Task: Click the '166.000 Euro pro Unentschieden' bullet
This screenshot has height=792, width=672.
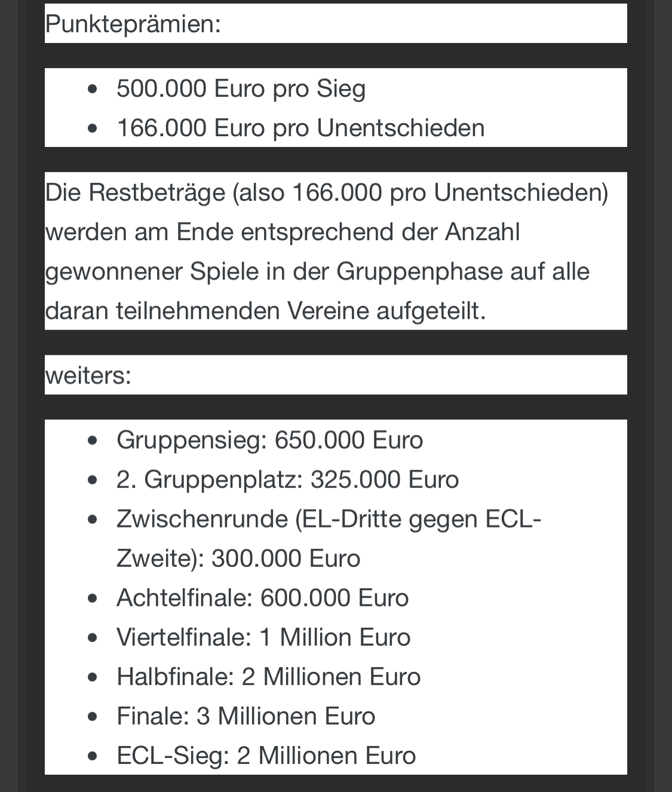Action: coord(300,128)
